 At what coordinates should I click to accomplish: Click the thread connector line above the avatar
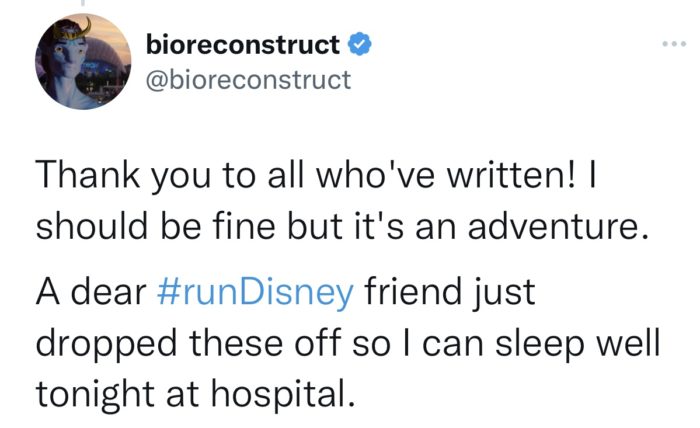tap(83, 2)
